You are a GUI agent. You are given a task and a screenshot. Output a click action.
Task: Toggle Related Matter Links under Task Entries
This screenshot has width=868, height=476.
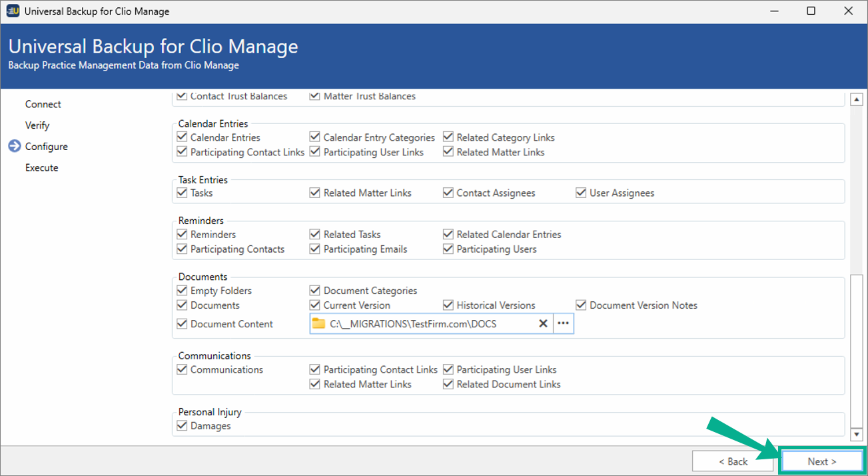(315, 193)
